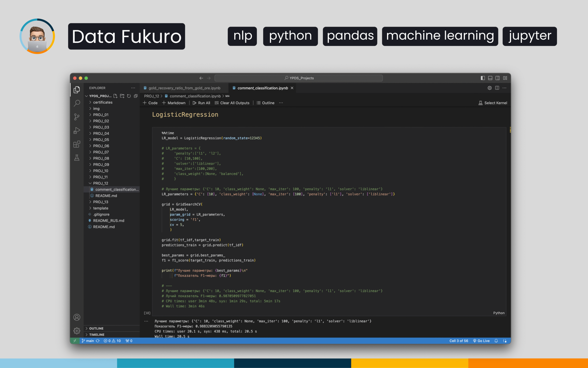Toggle the secondary side bar layout button
588x368 pixels.
point(498,78)
